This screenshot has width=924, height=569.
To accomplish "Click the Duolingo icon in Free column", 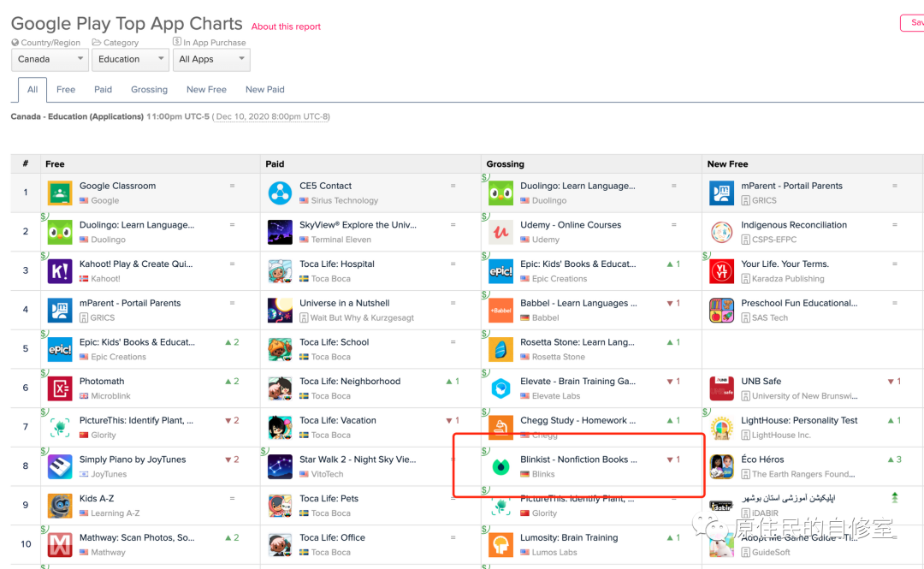I will click(x=60, y=233).
